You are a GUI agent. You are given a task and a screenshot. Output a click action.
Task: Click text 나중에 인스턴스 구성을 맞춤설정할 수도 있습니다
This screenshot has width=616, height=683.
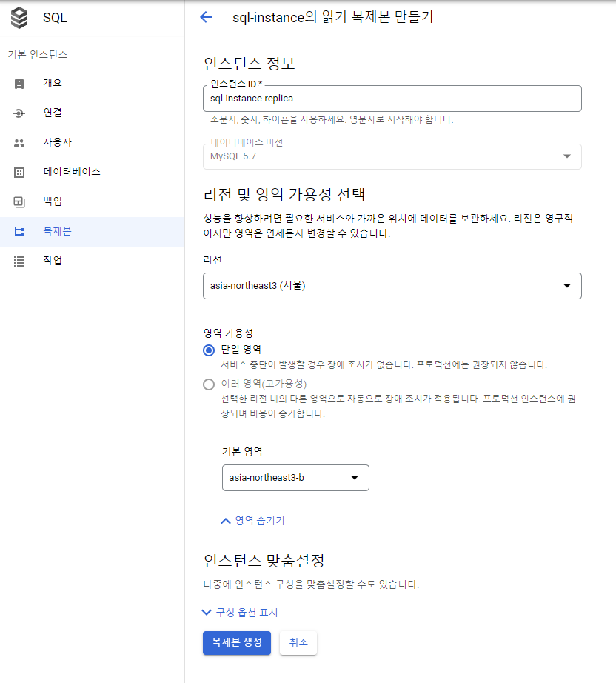pyautogui.click(x=311, y=584)
